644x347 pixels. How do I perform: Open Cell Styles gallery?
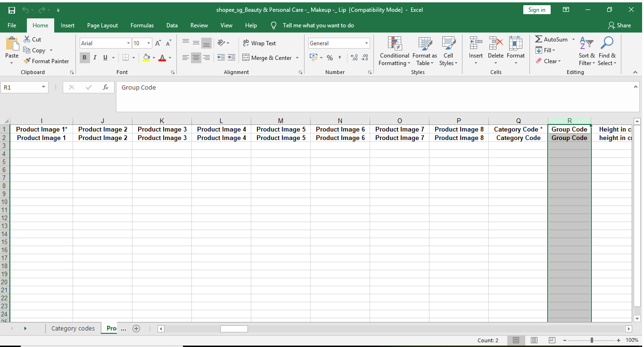448,51
